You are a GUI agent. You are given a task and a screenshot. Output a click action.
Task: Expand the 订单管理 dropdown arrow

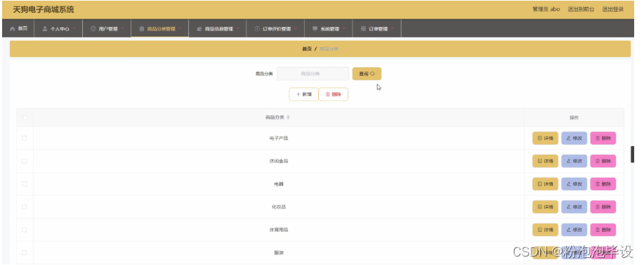pyautogui.click(x=393, y=29)
